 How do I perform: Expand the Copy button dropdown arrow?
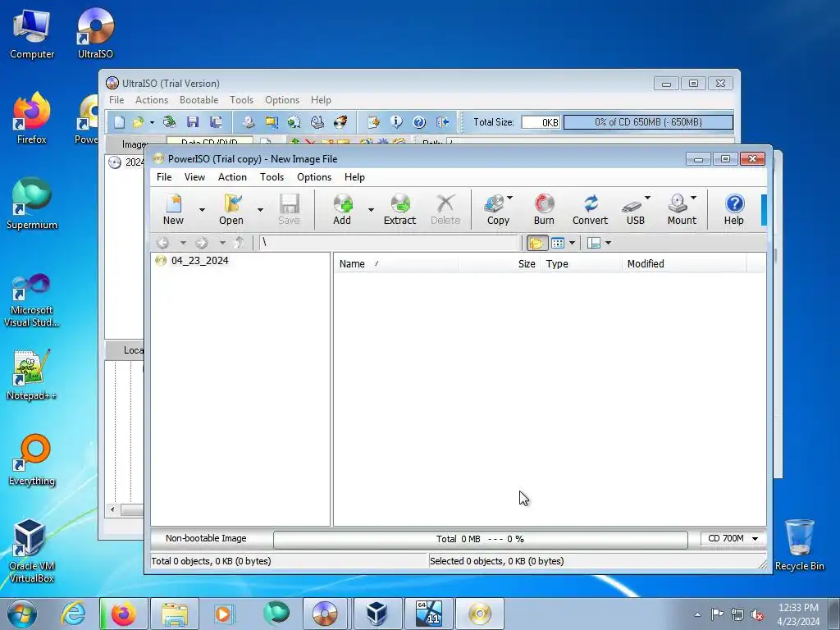pyautogui.click(x=510, y=198)
